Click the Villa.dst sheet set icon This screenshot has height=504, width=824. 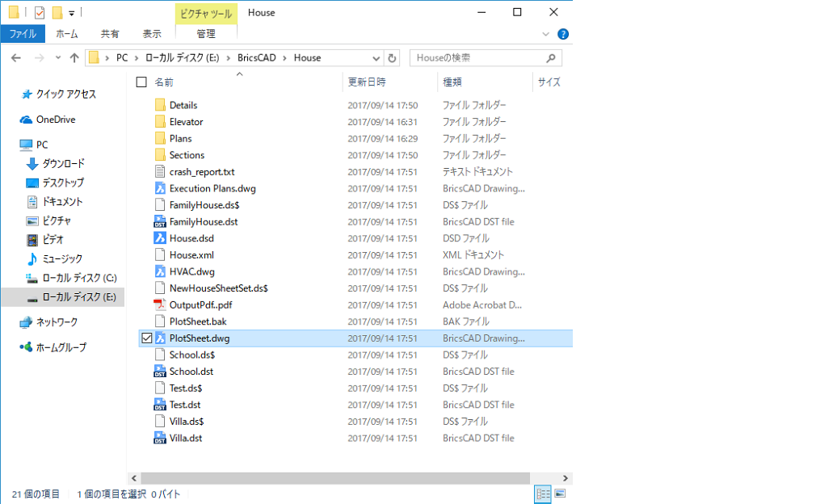coord(160,438)
